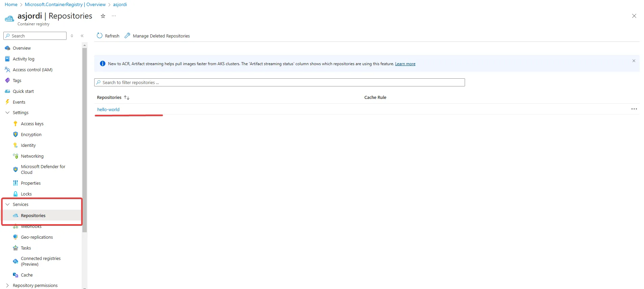Screen dimensions: 644x289
Task: Click the Refresh button label
Action: 112,36
